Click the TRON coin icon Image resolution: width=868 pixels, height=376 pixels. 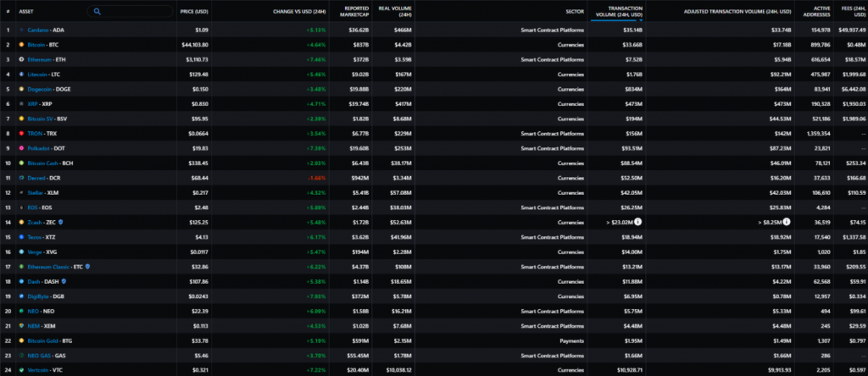[21, 133]
